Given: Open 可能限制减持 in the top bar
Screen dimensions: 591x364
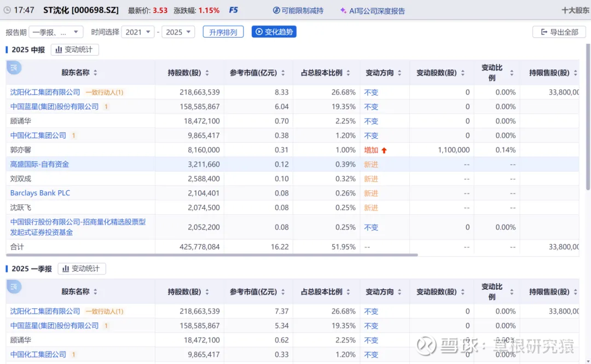Looking at the screenshot, I should [x=298, y=10].
